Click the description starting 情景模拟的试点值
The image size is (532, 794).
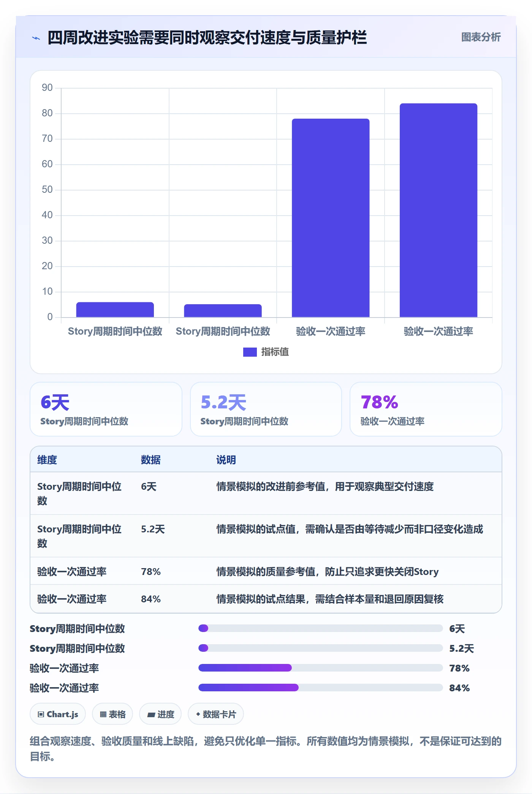350,529
